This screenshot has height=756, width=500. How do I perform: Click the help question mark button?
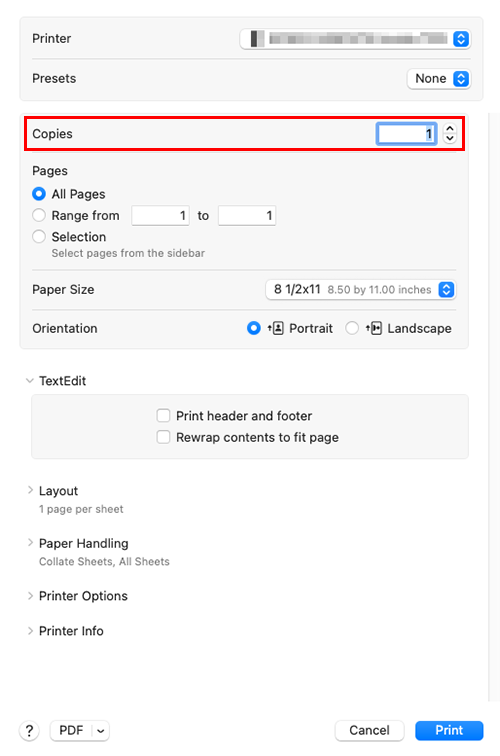(29, 730)
